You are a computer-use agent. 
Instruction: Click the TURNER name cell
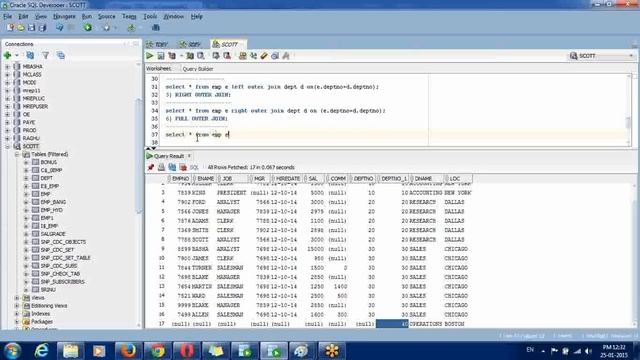pyautogui.click(x=202, y=268)
